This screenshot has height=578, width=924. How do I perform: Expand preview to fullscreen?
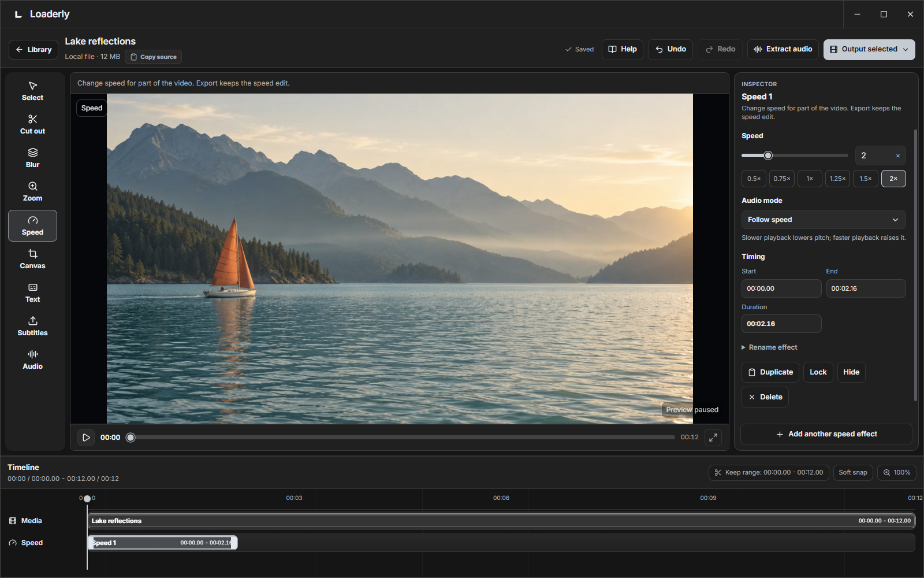tap(713, 438)
